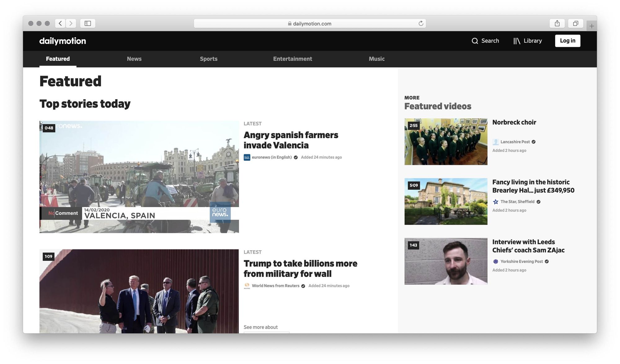Click the tab overview icon in Safari
The width and height of the screenshot is (620, 364).
coord(575,23)
